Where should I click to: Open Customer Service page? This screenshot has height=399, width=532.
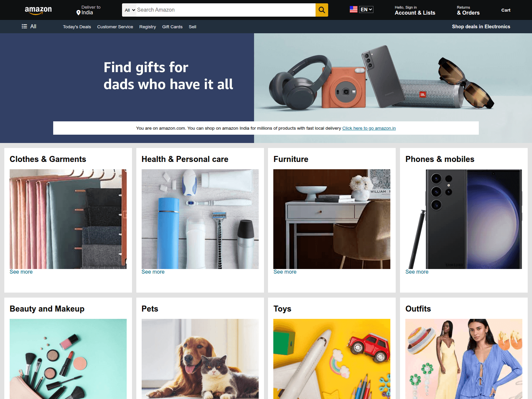click(115, 27)
